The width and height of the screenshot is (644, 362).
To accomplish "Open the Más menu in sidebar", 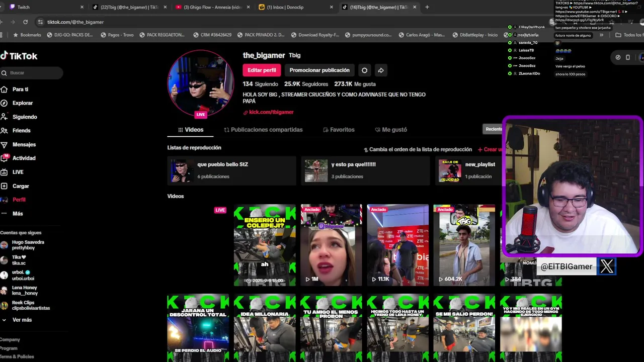I will [17, 214].
